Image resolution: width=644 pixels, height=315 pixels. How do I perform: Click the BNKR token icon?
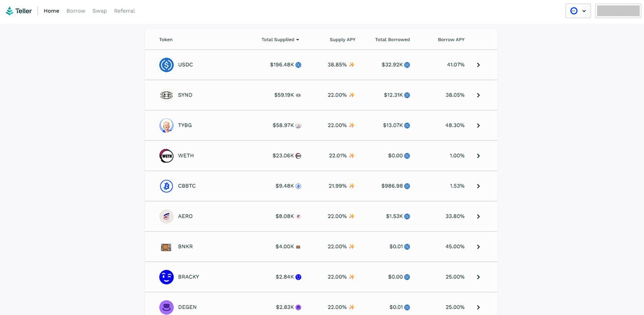point(166,247)
